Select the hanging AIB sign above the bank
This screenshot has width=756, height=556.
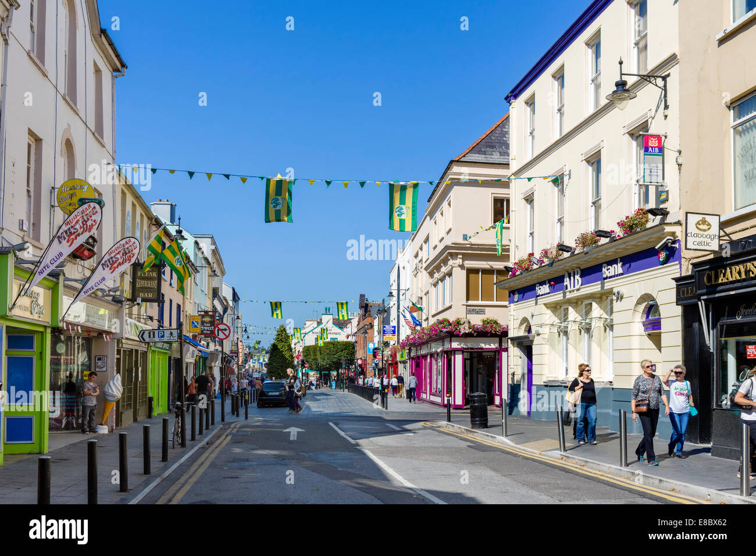click(x=652, y=159)
